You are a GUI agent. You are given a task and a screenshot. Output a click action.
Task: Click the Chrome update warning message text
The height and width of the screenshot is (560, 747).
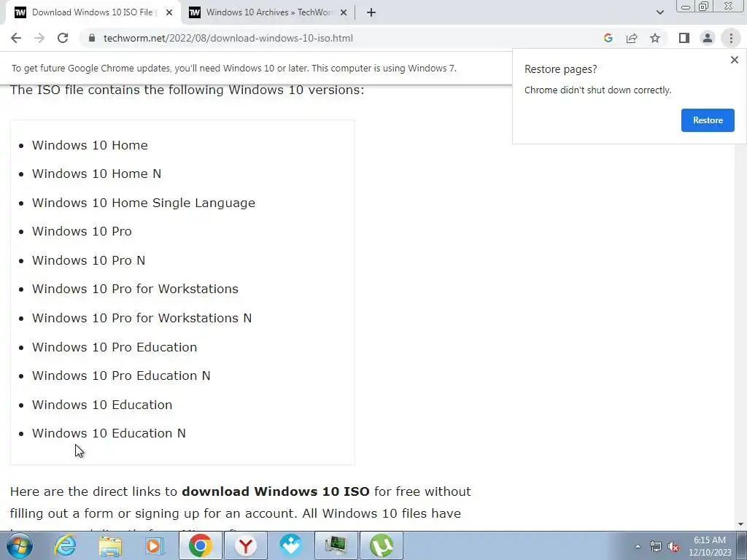click(x=234, y=68)
